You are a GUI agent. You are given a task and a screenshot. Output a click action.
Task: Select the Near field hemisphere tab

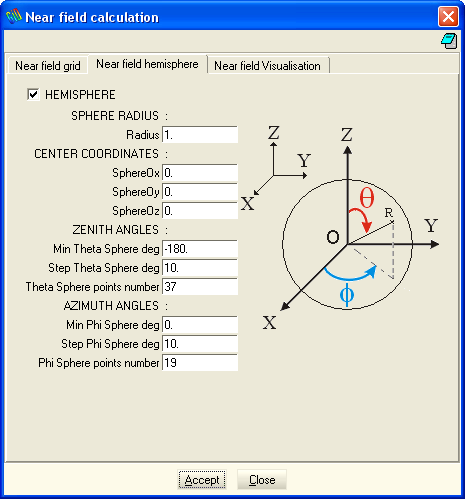coord(147,64)
